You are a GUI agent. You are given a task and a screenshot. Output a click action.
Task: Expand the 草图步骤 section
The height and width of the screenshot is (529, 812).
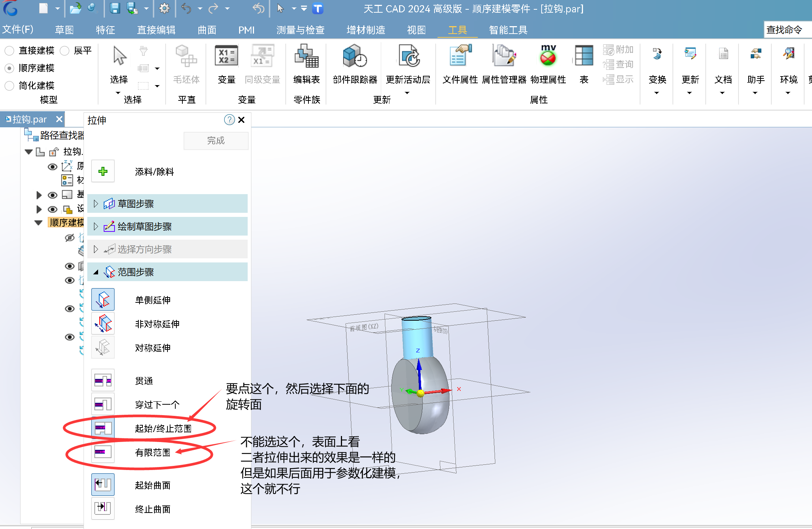coord(96,203)
